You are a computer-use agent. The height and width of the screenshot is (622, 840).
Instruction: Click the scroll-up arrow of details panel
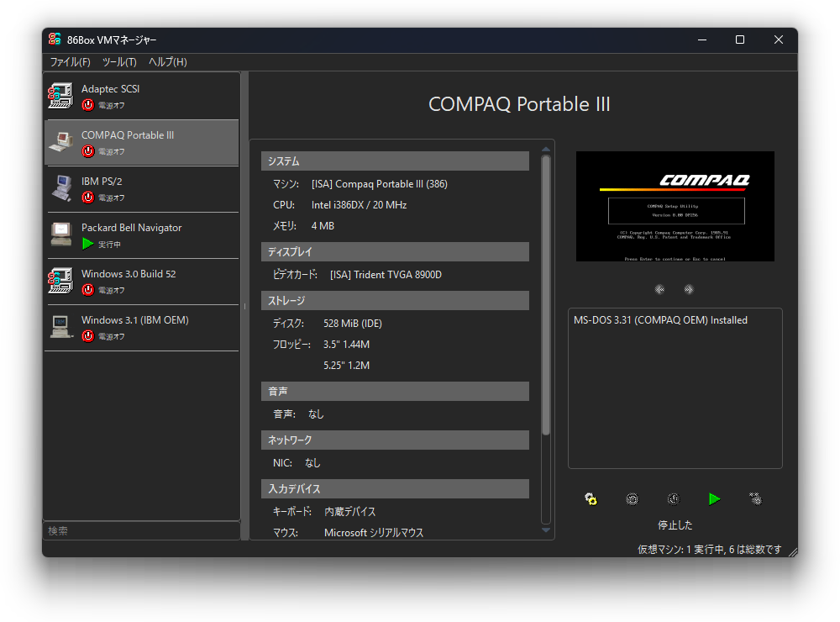pyautogui.click(x=546, y=150)
